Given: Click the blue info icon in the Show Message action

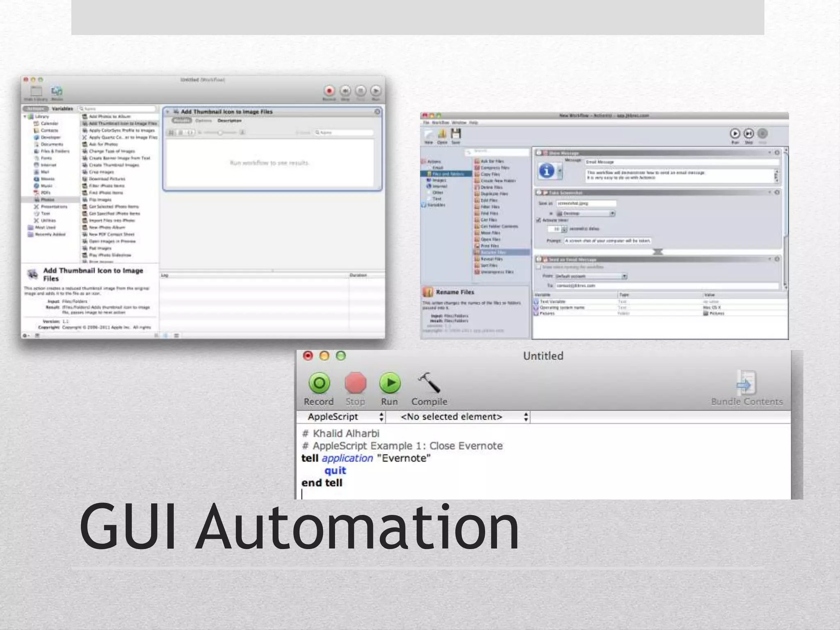Looking at the screenshot, I should tap(546, 171).
